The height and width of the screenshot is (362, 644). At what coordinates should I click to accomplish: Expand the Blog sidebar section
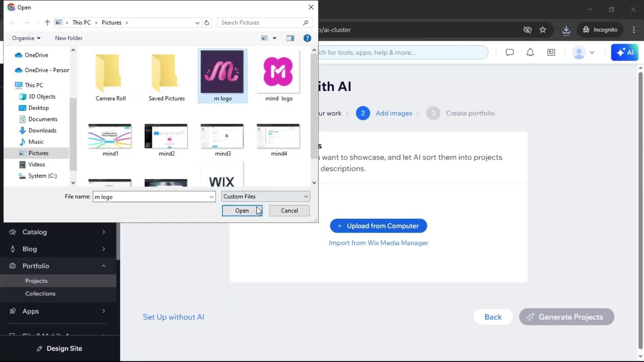(x=104, y=249)
